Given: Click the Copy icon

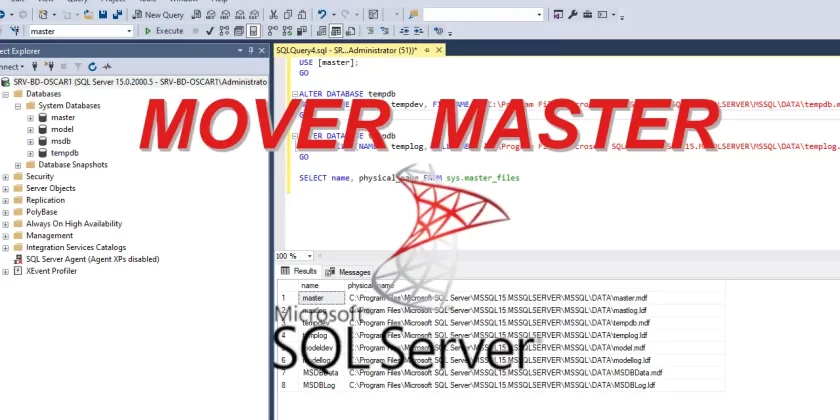Looking at the screenshot, I should click(x=288, y=15).
